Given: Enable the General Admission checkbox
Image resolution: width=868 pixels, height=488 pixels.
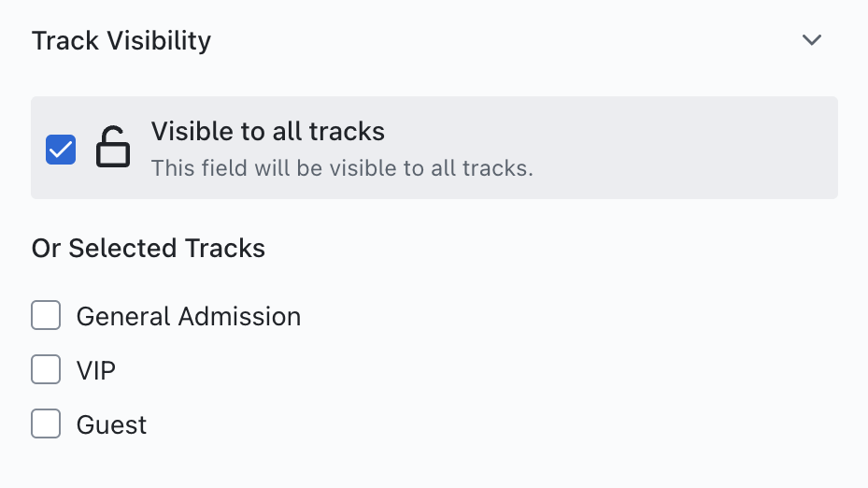Looking at the screenshot, I should (x=46, y=316).
